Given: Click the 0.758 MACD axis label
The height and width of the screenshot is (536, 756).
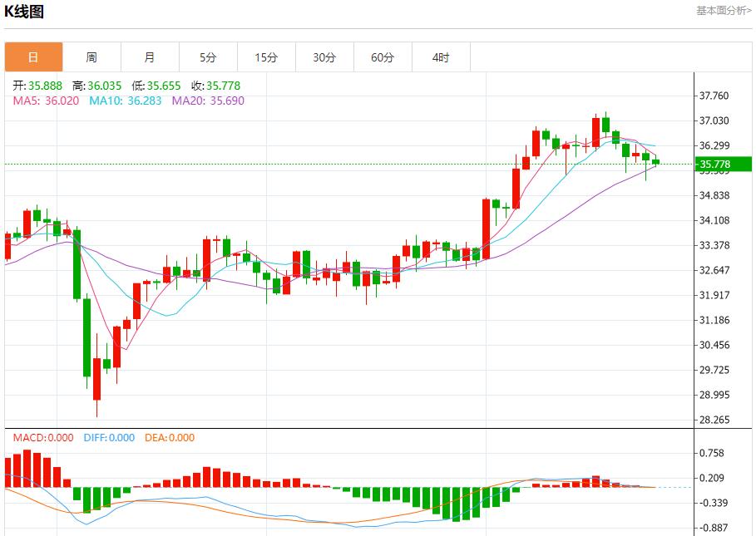Looking at the screenshot, I should 714,454.
